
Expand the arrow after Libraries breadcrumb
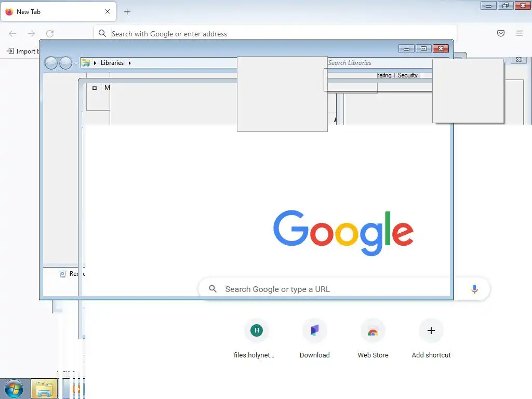[129, 63]
